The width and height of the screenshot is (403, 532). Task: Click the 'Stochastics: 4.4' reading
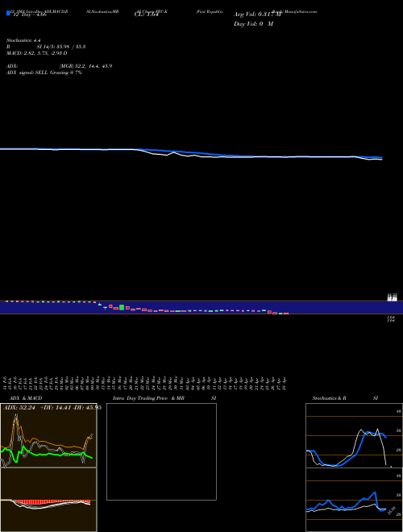click(23, 40)
